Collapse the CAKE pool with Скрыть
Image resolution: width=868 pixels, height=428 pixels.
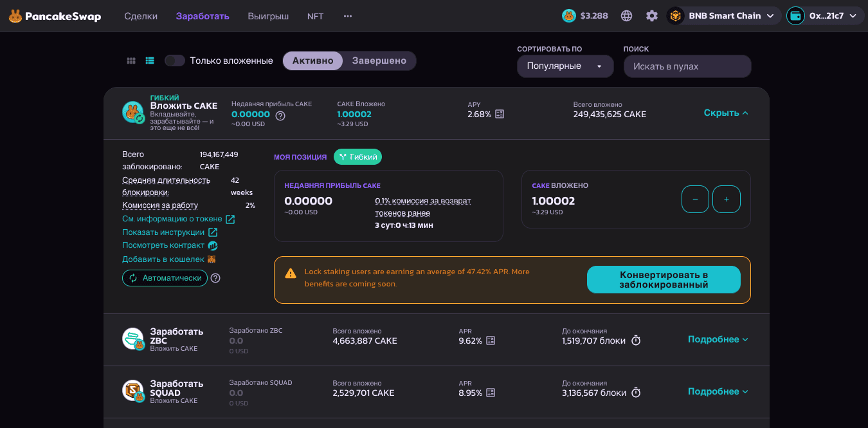(x=726, y=113)
